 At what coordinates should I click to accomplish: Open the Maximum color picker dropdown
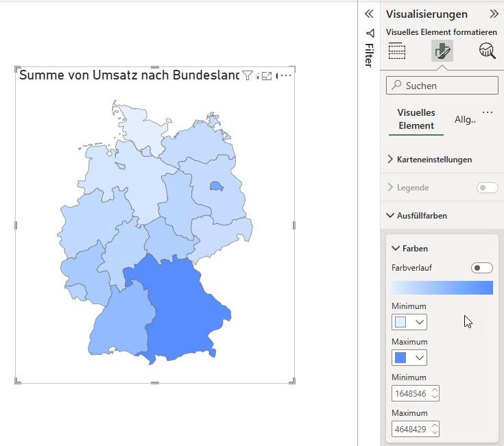(409, 358)
